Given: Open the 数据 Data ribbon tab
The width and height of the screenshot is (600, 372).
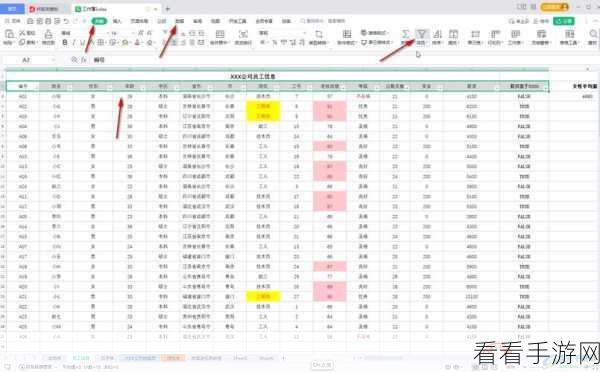Looking at the screenshot, I should tap(179, 21).
